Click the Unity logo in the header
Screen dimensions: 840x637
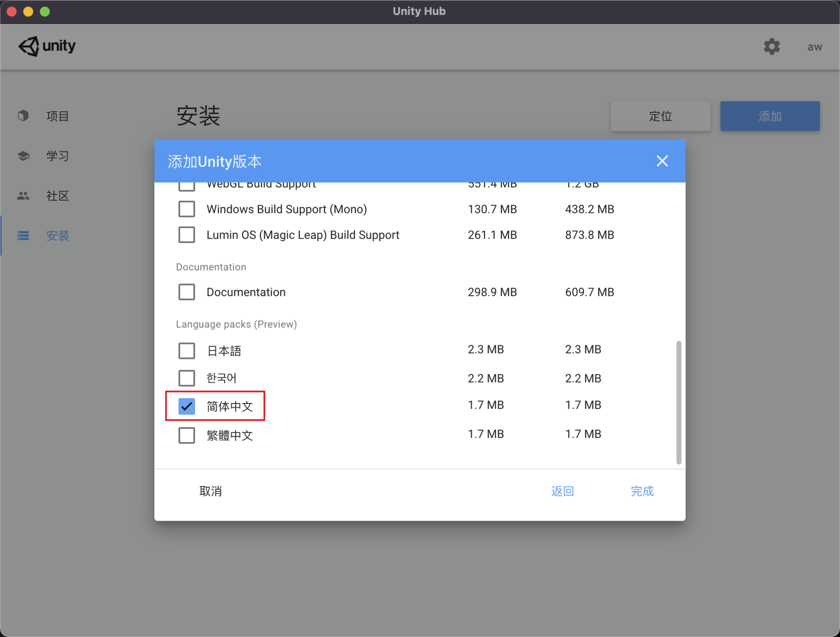46,46
